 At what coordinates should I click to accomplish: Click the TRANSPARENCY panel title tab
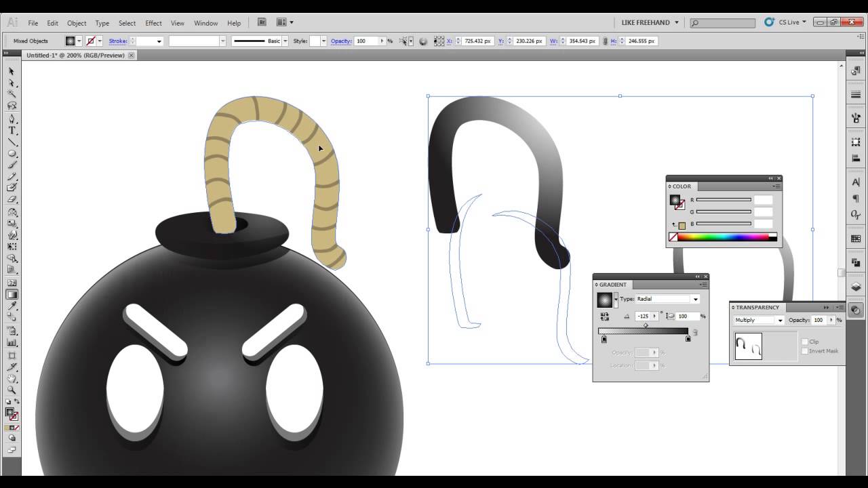757,308
